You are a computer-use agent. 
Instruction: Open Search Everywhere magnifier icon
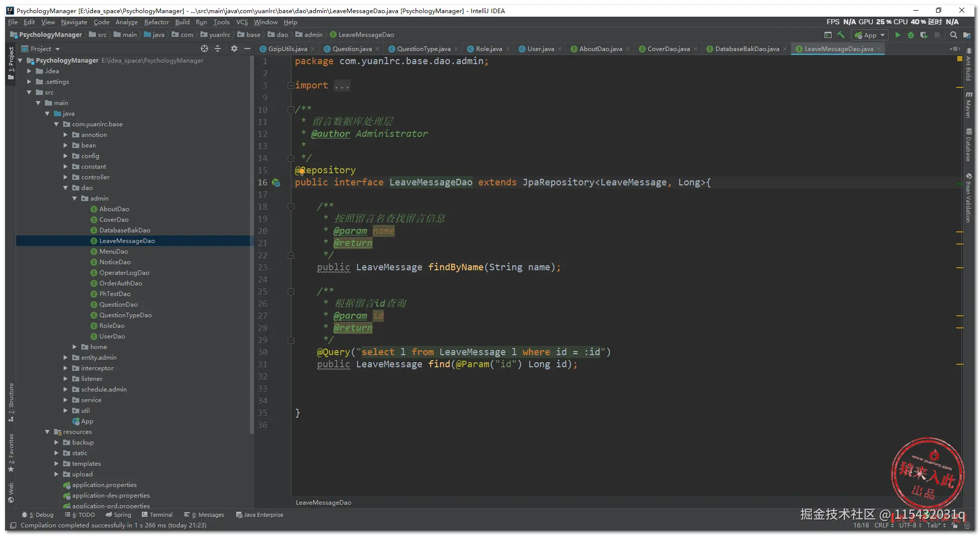click(953, 35)
